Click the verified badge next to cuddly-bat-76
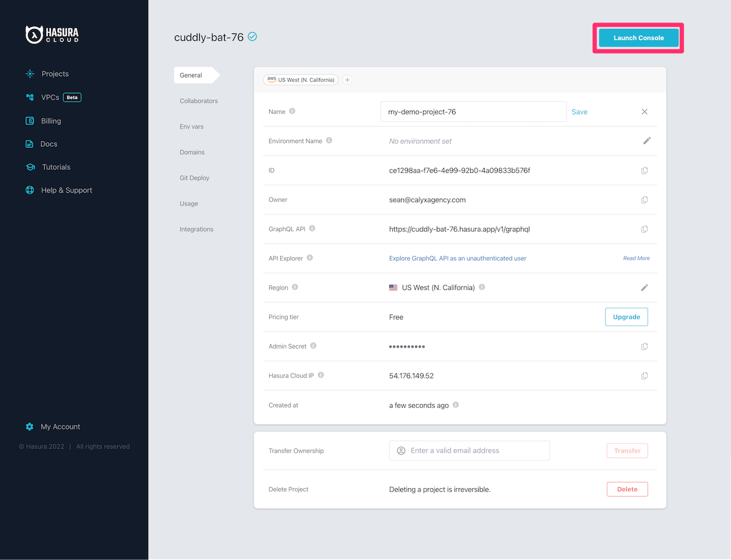This screenshot has height=560, width=731. [252, 37]
